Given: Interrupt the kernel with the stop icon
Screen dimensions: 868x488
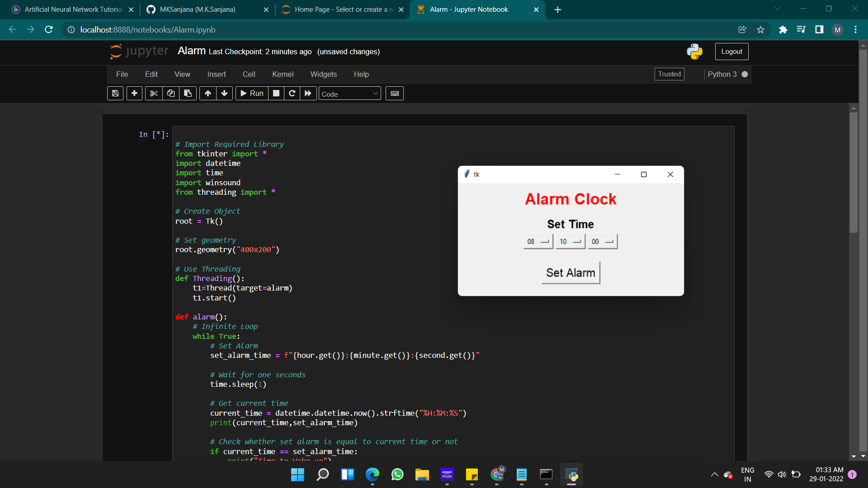Looking at the screenshot, I should pyautogui.click(x=276, y=94).
